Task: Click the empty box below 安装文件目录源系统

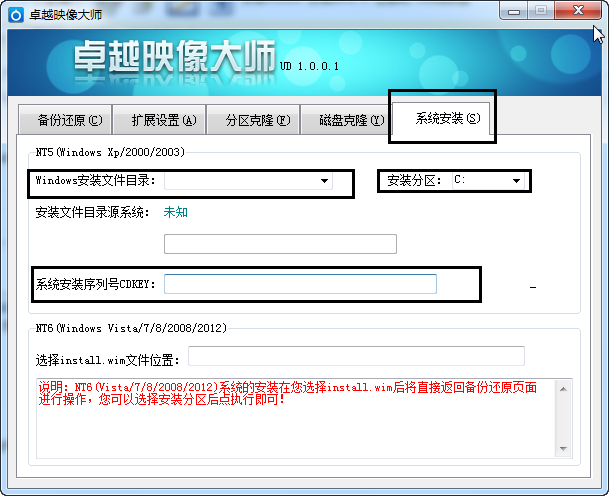Action: (x=280, y=244)
